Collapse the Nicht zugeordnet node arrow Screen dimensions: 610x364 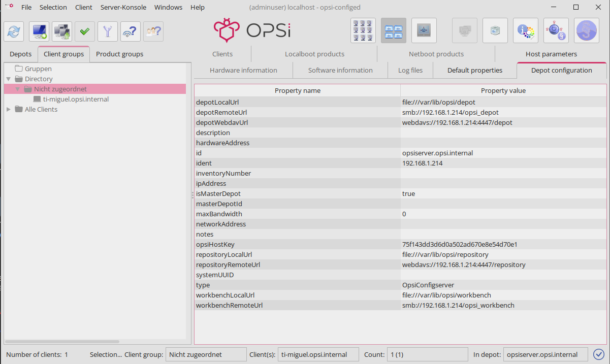pyautogui.click(x=18, y=89)
